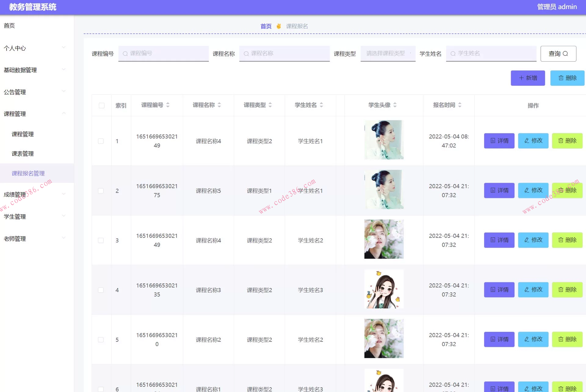Click the search icon in 课程编号 field

tap(125, 53)
